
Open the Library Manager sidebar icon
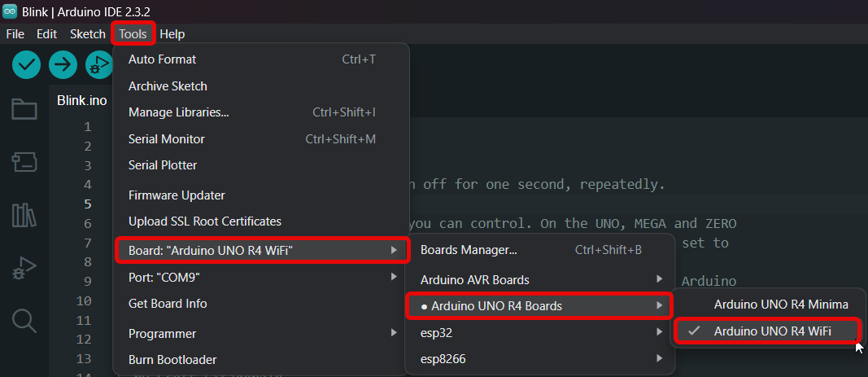click(24, 215)
